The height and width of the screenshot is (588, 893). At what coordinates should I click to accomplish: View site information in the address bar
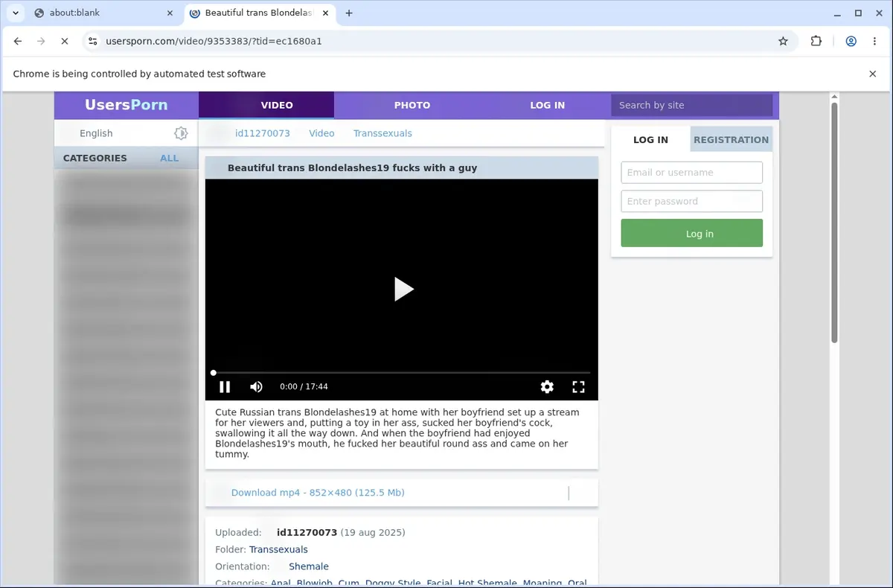pyautogui.click(x=92, y=41)
